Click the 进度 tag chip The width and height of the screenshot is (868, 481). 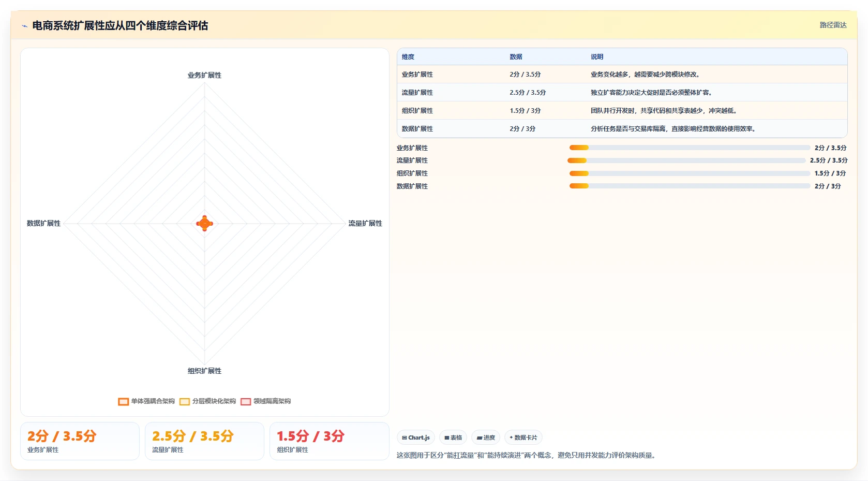click(x=486, y=438)
